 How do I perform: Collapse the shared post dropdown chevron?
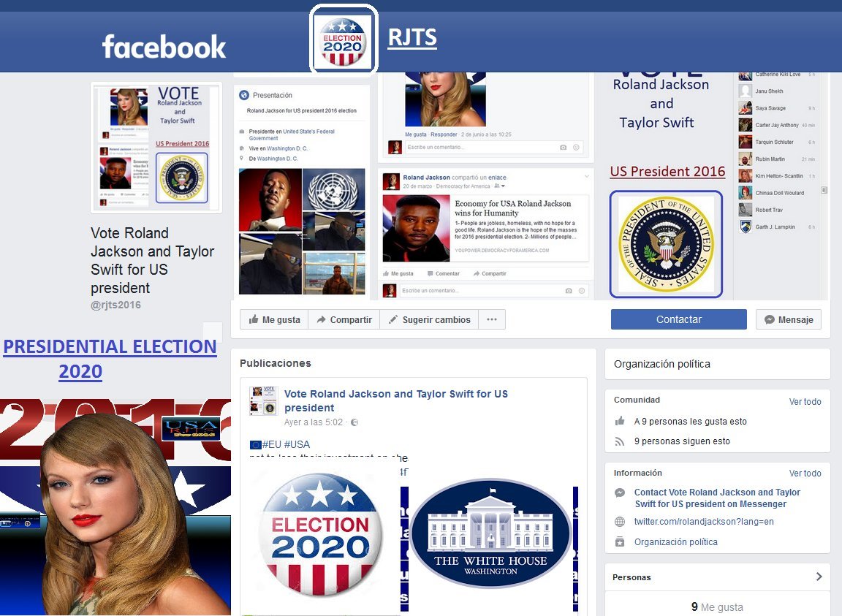[586, 176]
